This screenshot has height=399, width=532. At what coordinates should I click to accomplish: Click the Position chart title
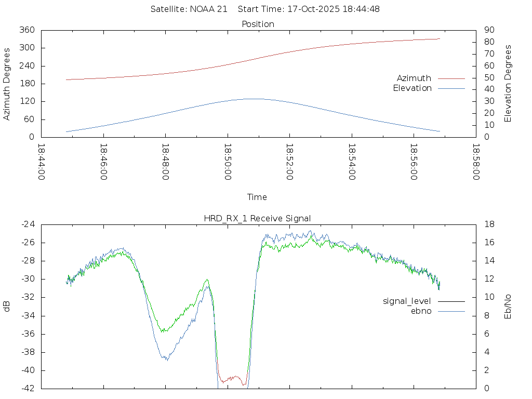[x=258, y=24]
